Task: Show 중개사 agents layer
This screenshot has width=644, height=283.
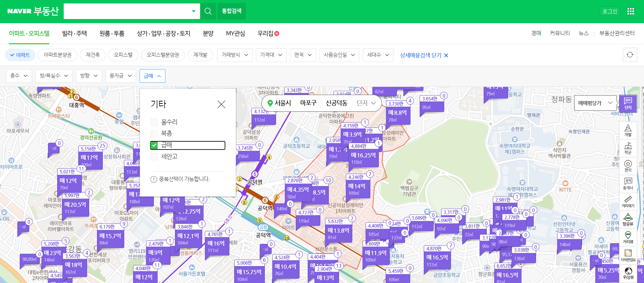Action: click(x=628, y=184)
